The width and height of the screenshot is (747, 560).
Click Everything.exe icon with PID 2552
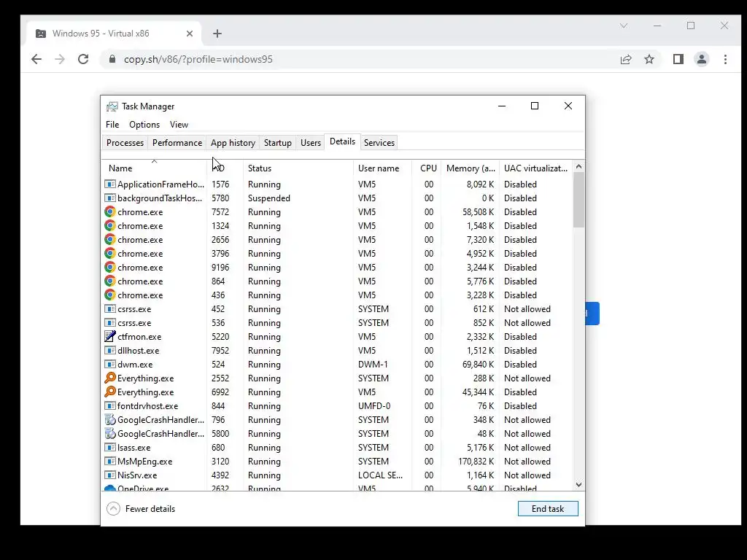110,378
